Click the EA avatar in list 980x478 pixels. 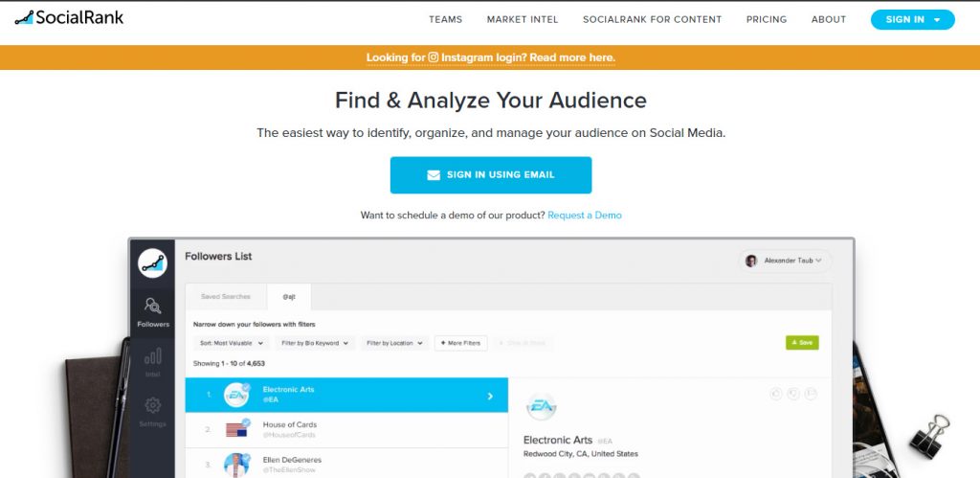[x=236, y=396]
